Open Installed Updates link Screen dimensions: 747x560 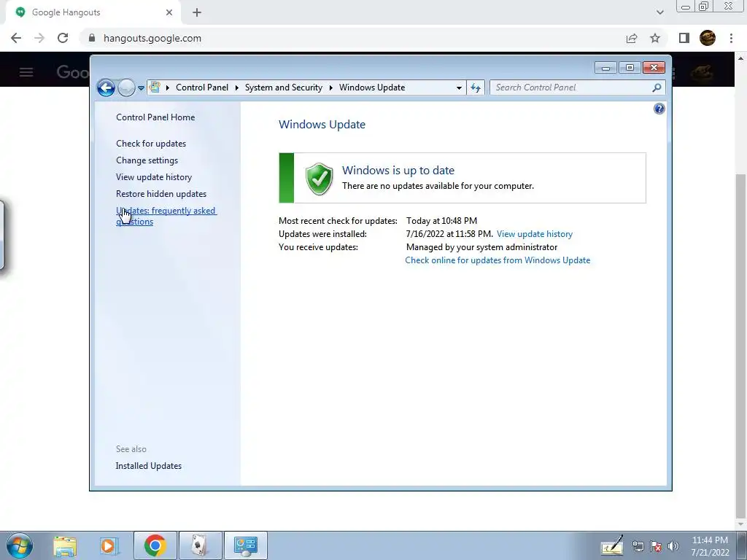tap(149, 466)
